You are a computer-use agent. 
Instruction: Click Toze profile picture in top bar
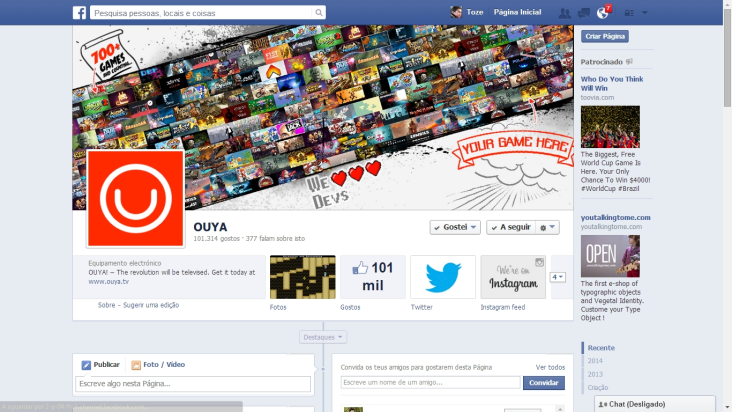[x=456, y=12]
